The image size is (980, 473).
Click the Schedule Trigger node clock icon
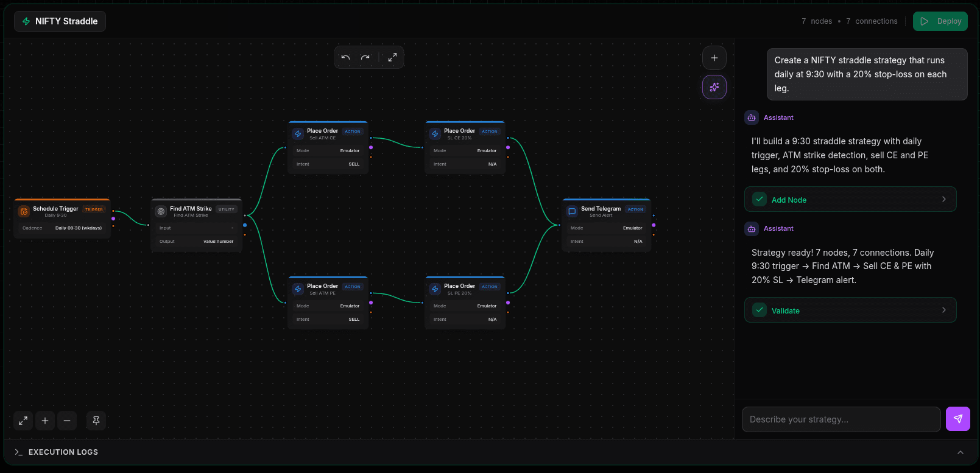pyautogui.click(x=24, y=212)
